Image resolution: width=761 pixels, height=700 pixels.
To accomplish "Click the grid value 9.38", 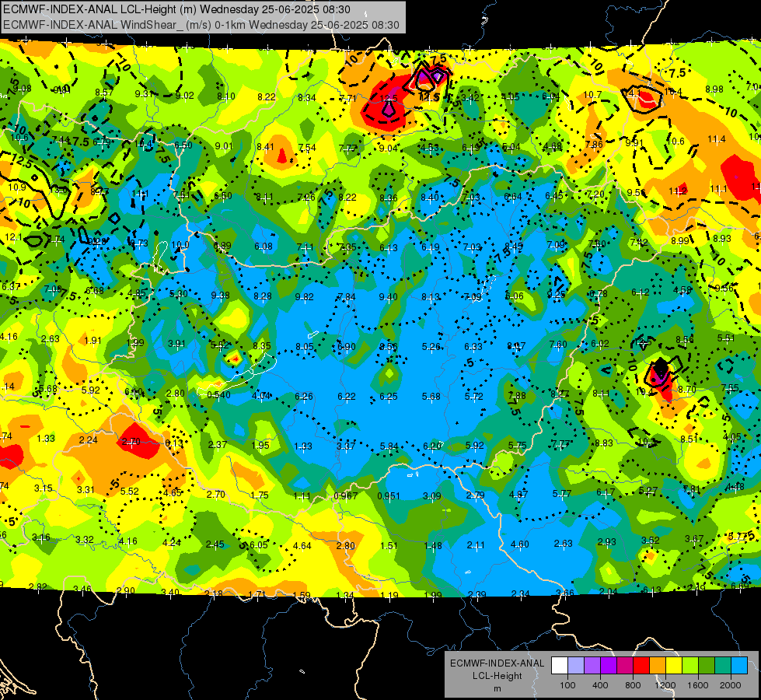I will pyautogui.click(x=221, y=296).
